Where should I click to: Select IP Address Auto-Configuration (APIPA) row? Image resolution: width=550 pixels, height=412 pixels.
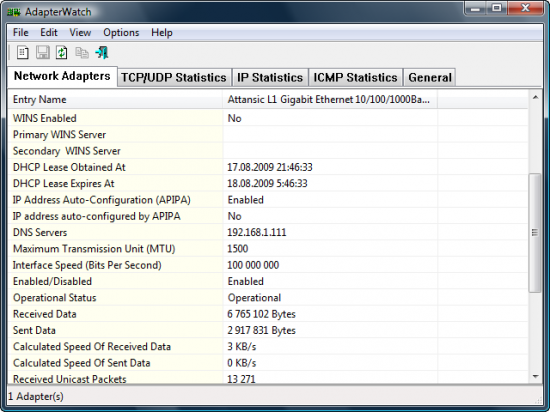268,200
